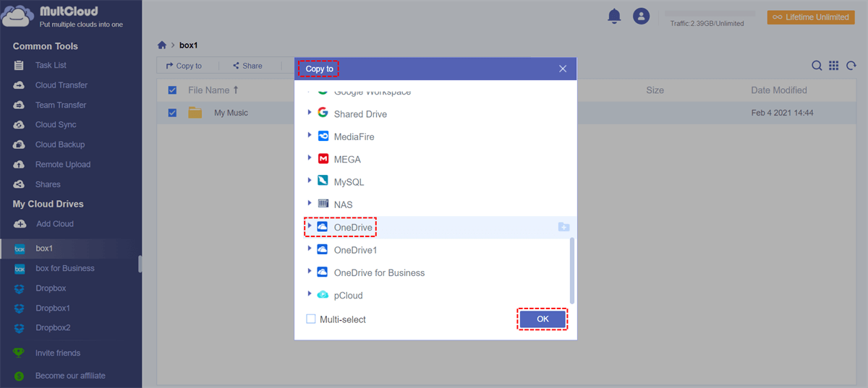Click the OneDrive1 cloud icon
This screenshot has width=868, height=388.
[x=323, y=249]
